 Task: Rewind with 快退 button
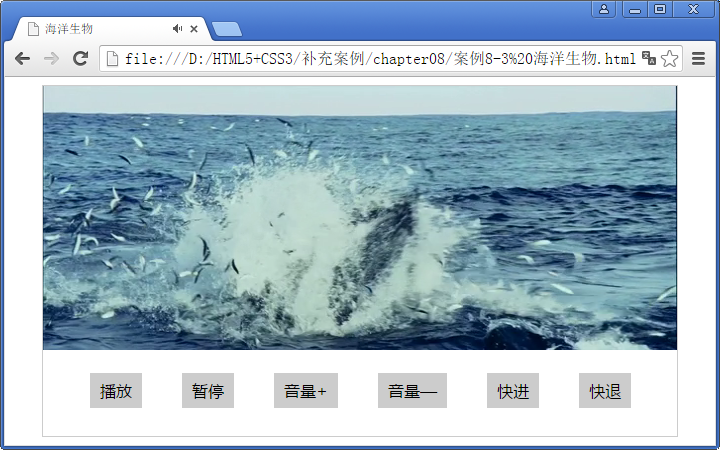coord(605,391)
